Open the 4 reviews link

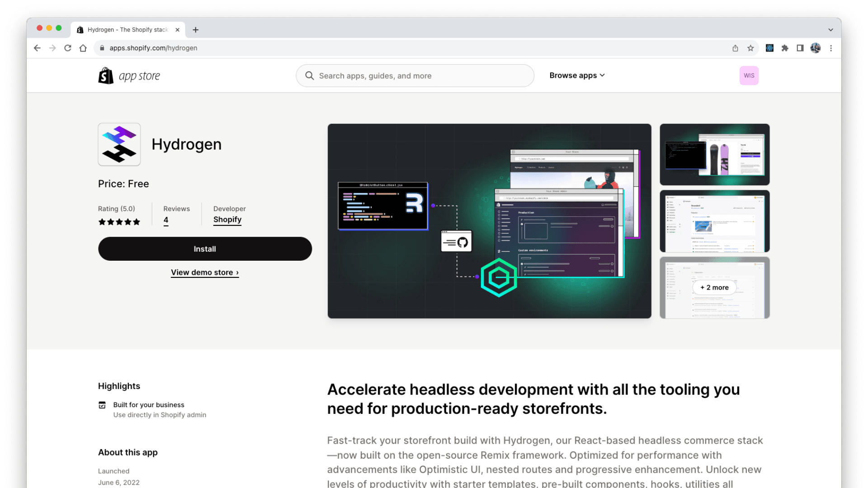point(166,220)
